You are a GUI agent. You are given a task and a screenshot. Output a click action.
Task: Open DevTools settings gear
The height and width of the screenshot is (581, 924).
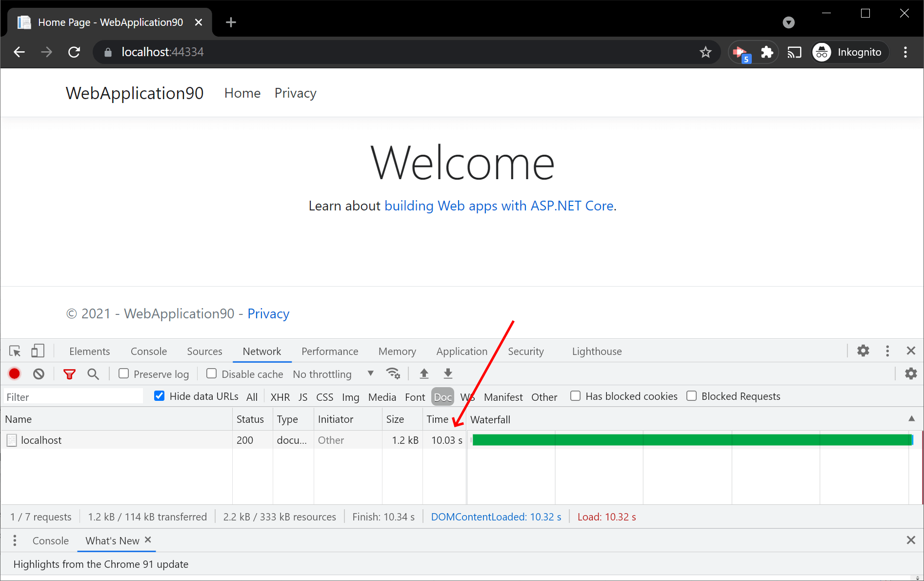pyautogui.click(x=863, y=351)
